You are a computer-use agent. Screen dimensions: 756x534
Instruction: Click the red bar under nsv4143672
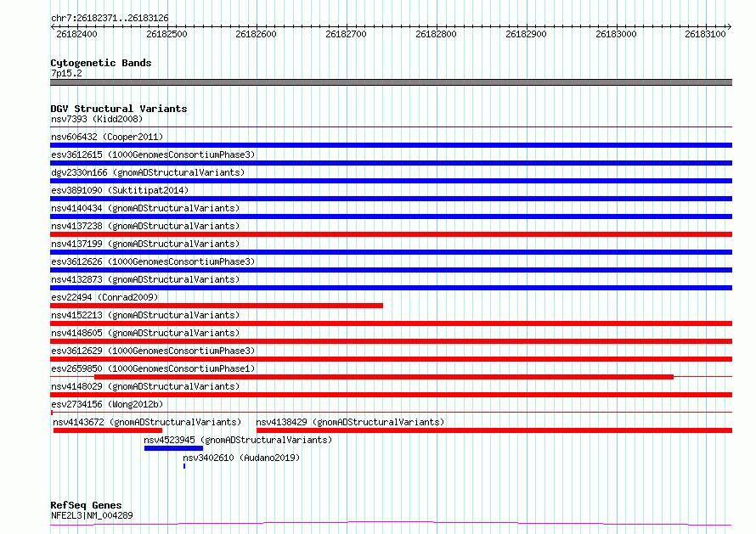(x=108, y=430)
